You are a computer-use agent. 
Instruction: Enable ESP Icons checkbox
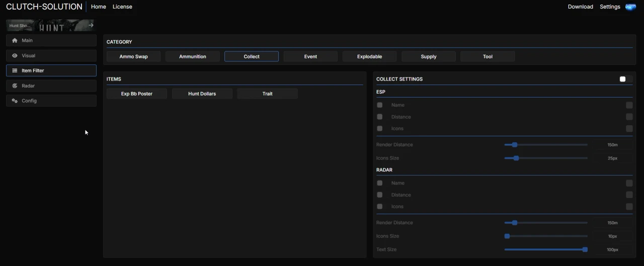coord(380,128)
